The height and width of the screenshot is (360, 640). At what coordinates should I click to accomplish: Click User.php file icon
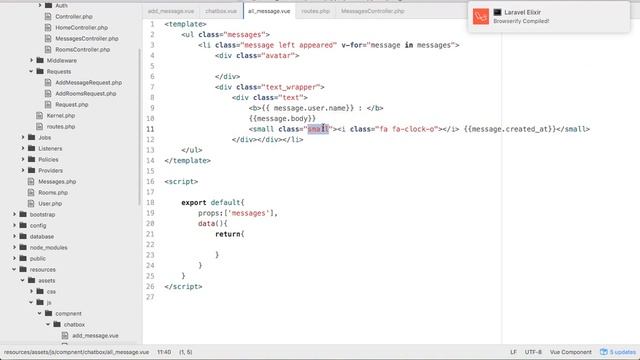(x=31, y=203)
